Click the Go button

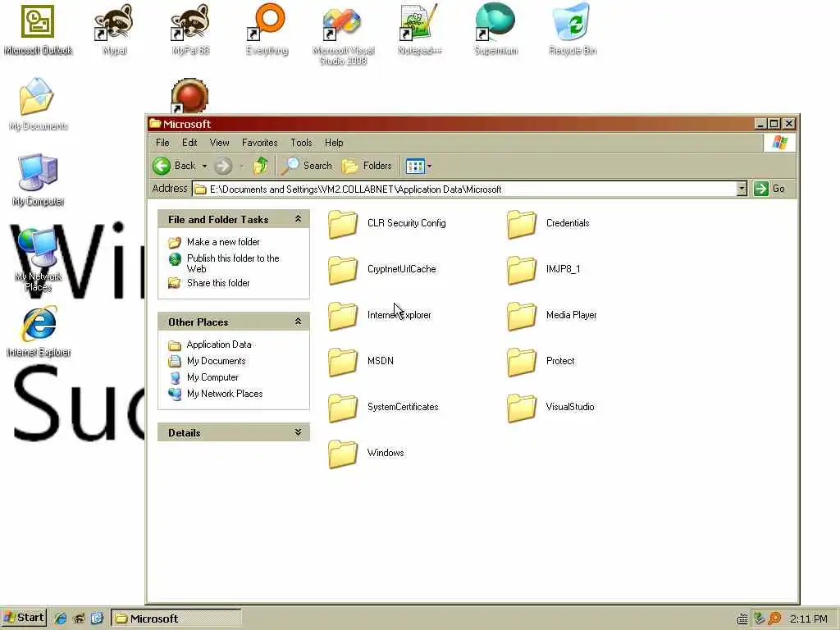(x=769, y=189)
